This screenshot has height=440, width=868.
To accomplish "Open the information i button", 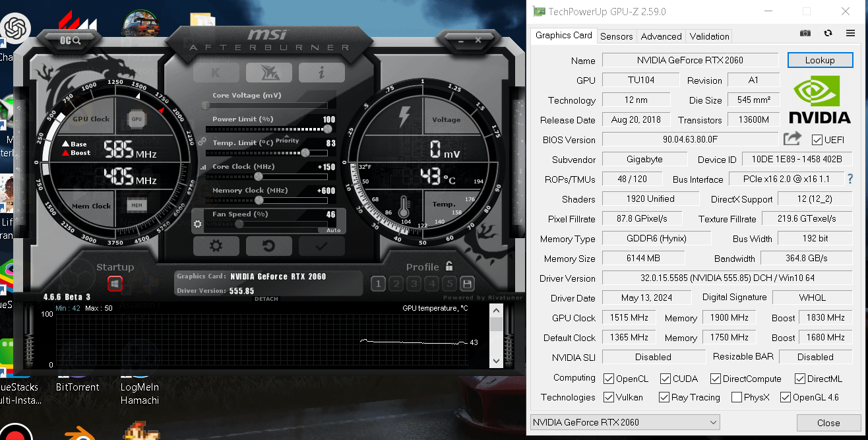I will tap(322, 73).
